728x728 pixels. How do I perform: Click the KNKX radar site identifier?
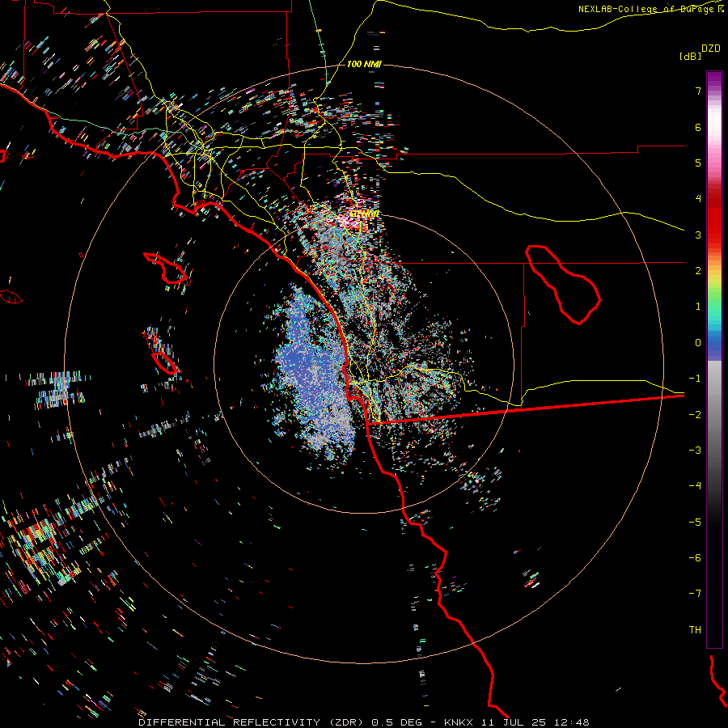pos(459,722)
